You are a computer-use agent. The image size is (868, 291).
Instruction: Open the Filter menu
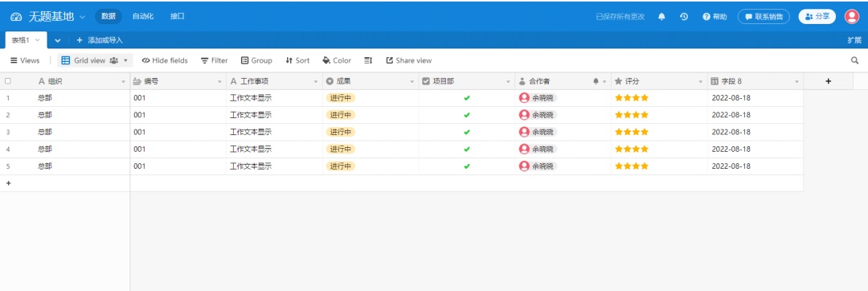click(x=215, y=60)
